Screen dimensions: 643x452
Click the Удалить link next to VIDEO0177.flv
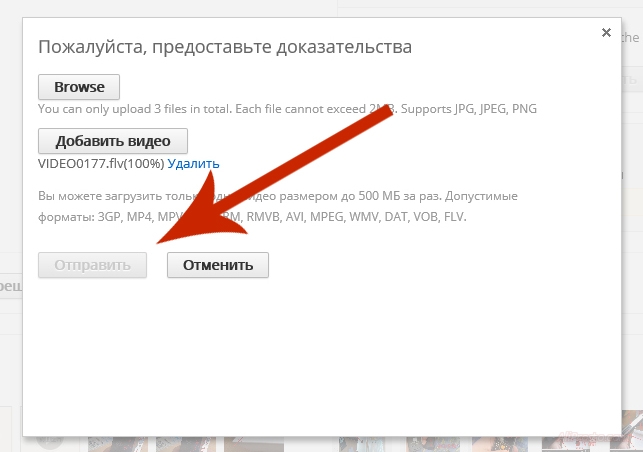click(193, 163)
